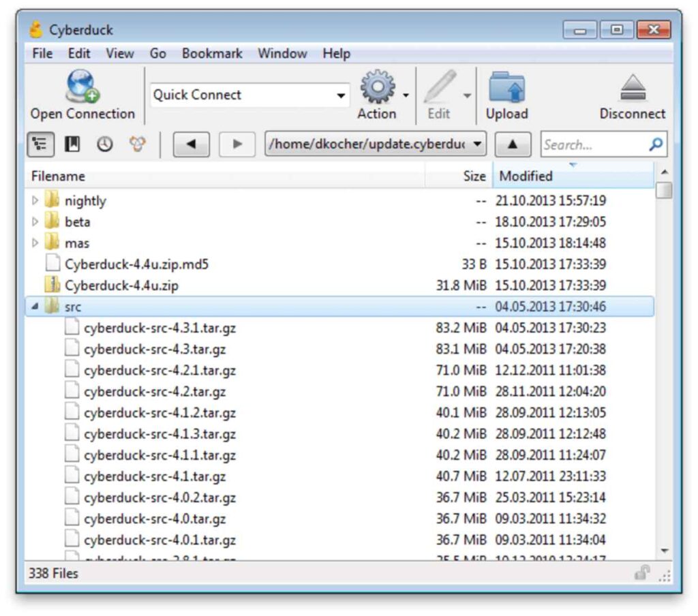
Task: Show the connection History clock icon
Action: pyautogui.click(x=104, y=144)
